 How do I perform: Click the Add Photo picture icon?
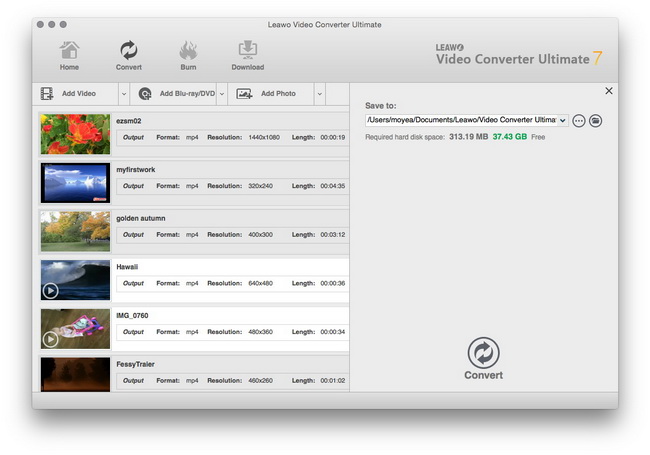pyautogui.click(x=244, y=94)
